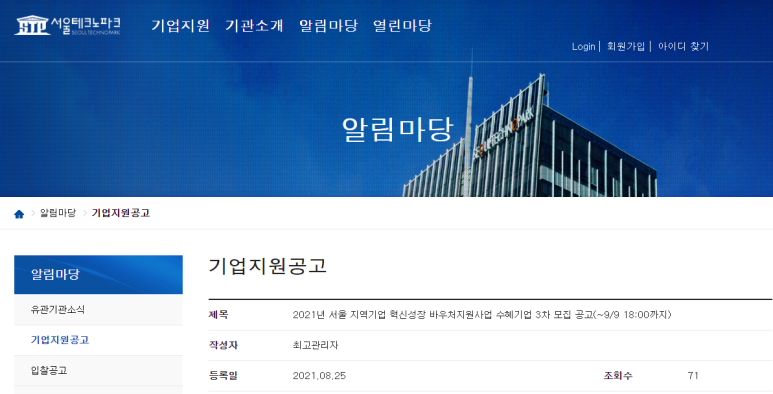Click the view count value 71
773x394 pixels.
click(x=693, y=376)
